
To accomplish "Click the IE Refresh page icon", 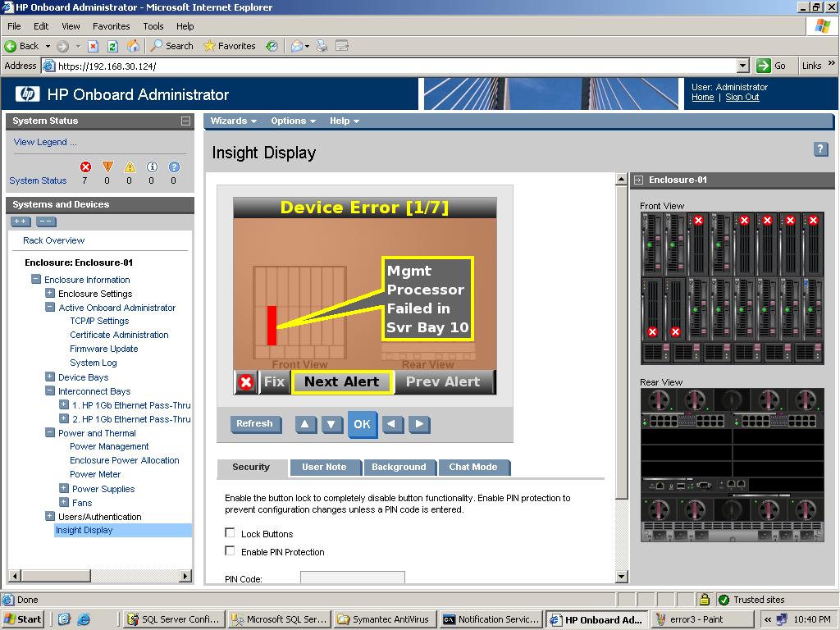I will [x=112, y=46].
